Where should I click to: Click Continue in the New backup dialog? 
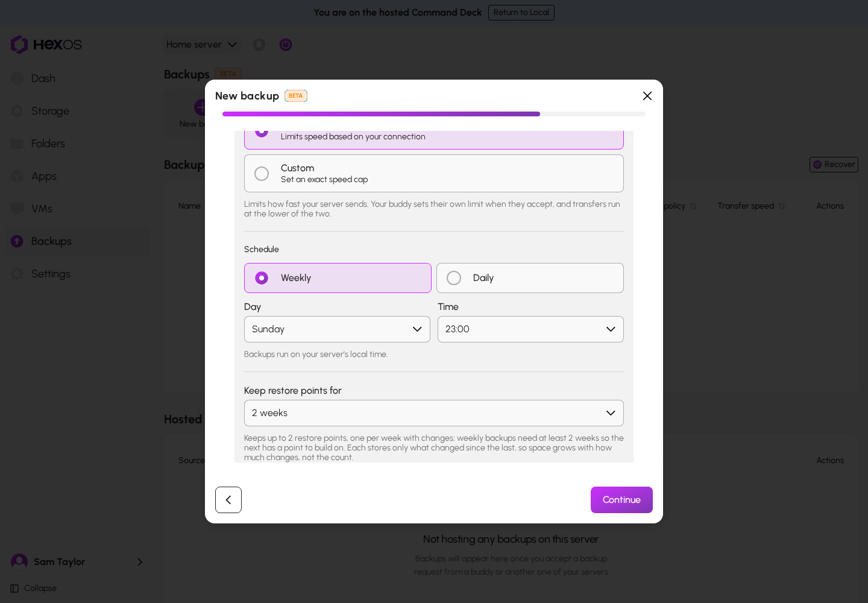pyautogui.click(x=621, y=500)
